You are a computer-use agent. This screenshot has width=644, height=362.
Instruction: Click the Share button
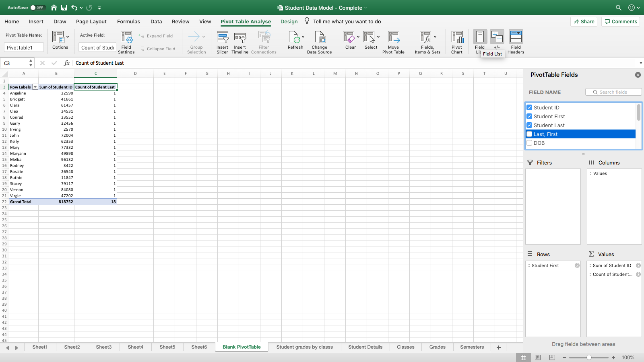coord(584,21)
